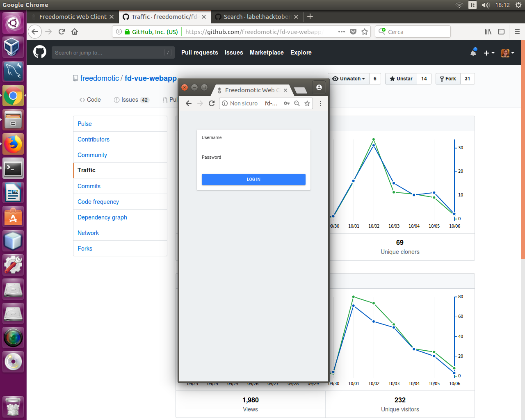Click the Firefox home icon
The height and width of the screenshot is (420, 525).
coord(74,32)
